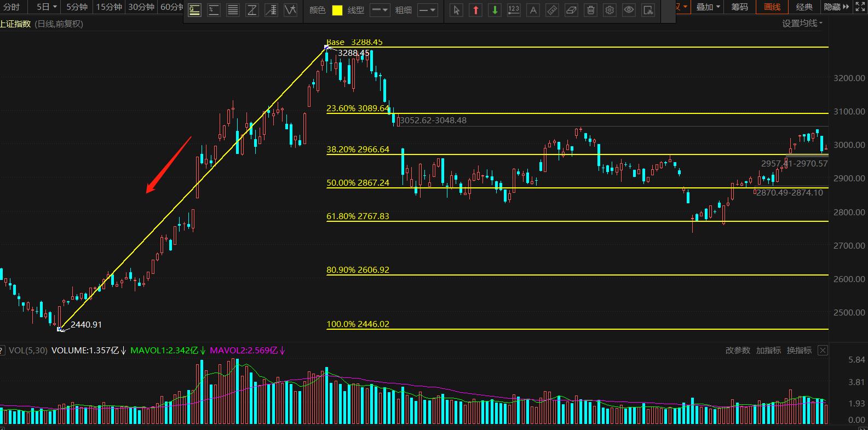The width and height of the screenshot is (868, 430).
Task: Expand hidden panel with 隐藏 arrows
Action: tap(837, 7)
